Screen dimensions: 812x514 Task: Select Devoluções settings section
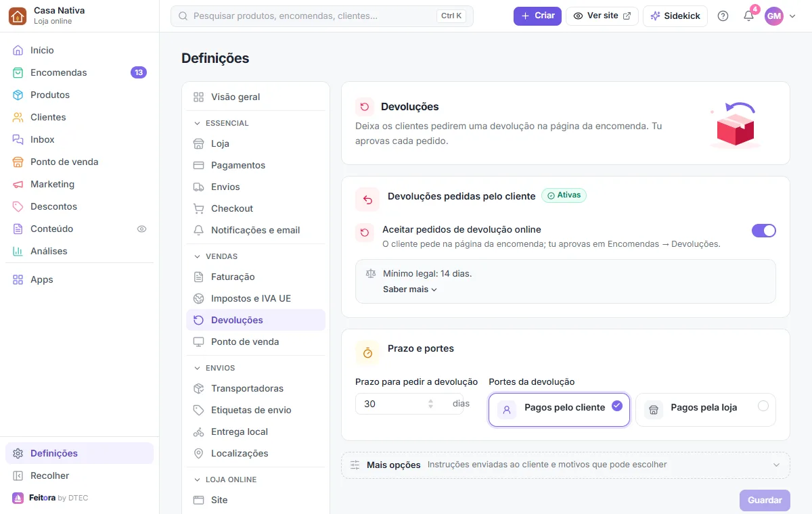click(256, 320)
